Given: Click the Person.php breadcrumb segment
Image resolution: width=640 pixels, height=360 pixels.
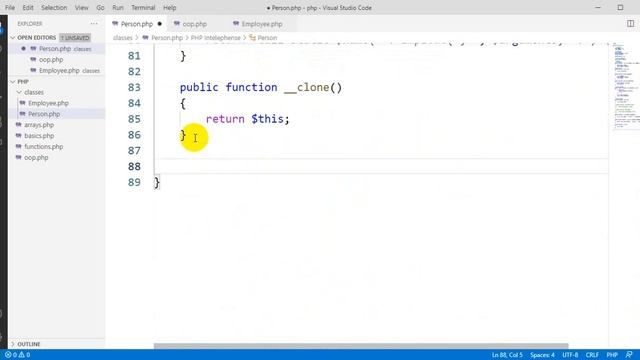Looking at the screenshot, I should click(167, 38).
